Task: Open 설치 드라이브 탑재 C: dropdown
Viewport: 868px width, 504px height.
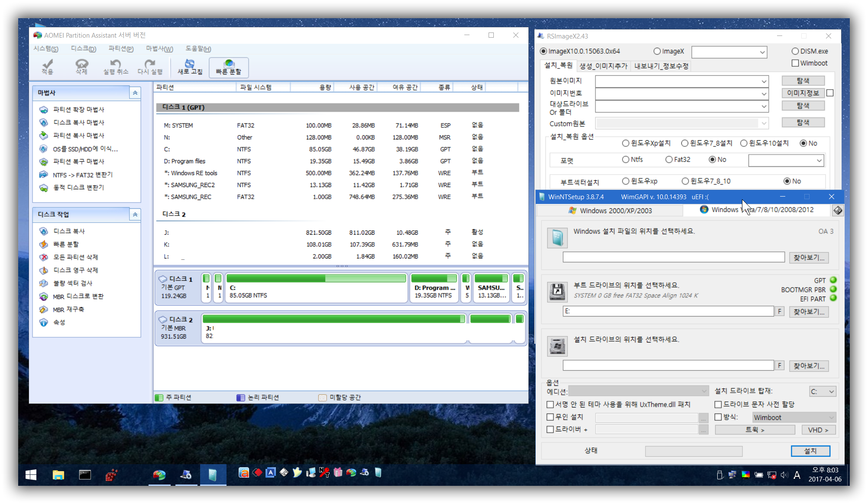Action: [x=823, y=391]
